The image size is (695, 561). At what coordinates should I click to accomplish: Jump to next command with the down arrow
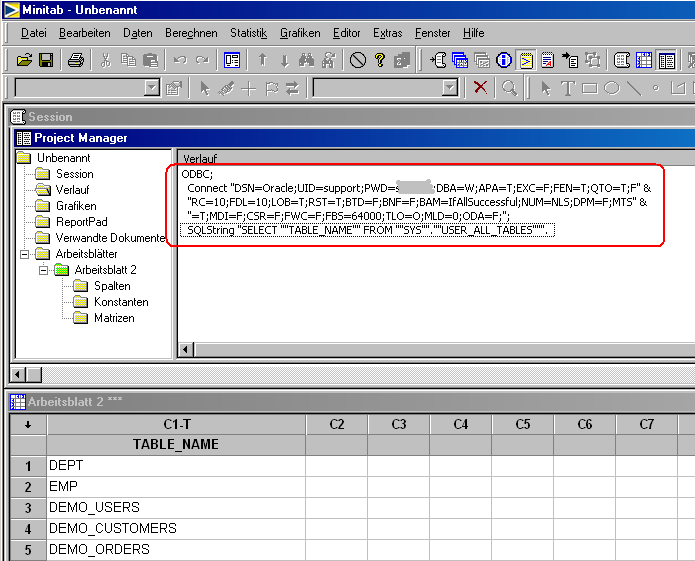point(285,60)
